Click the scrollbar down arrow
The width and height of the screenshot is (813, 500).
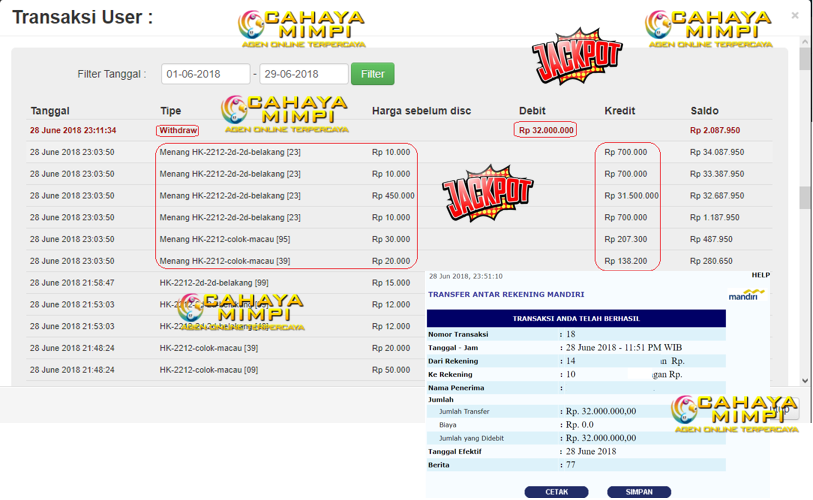click(805, 381)
